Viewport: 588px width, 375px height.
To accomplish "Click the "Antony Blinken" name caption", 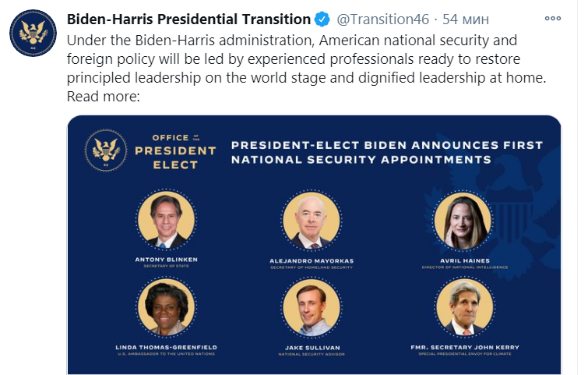I will pos(165,260).
